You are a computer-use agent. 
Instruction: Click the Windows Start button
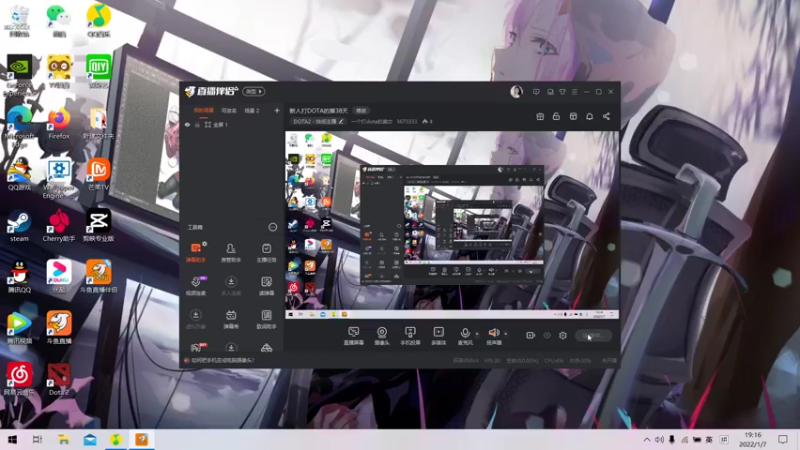[12, 439]
